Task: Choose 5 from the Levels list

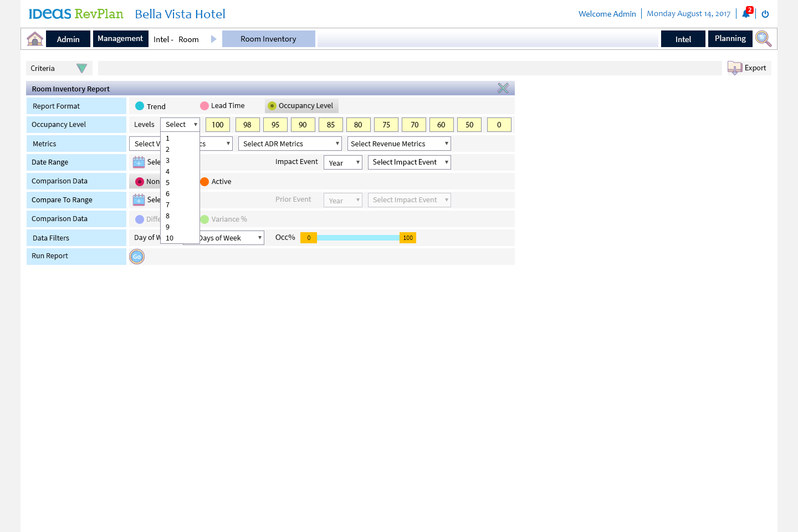Action: (168, 182)
